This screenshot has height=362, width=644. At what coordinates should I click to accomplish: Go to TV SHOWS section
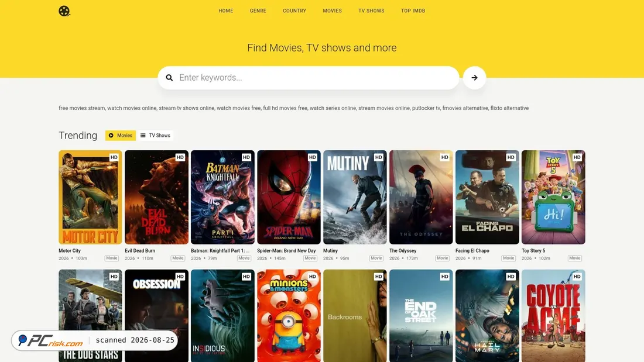[x=371, y=11]
